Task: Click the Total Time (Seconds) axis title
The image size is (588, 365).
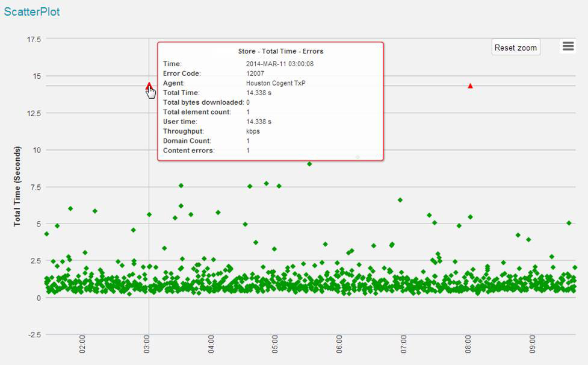Action: coord(17,186)
